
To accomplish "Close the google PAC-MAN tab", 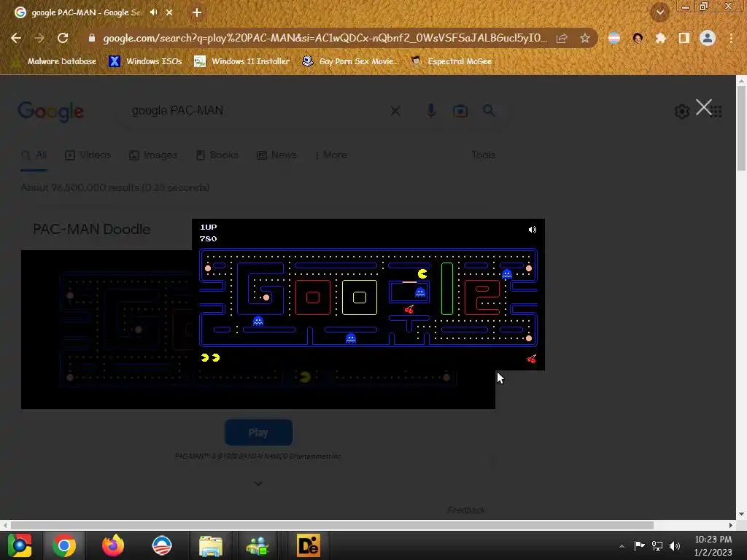I will point(169,12).
